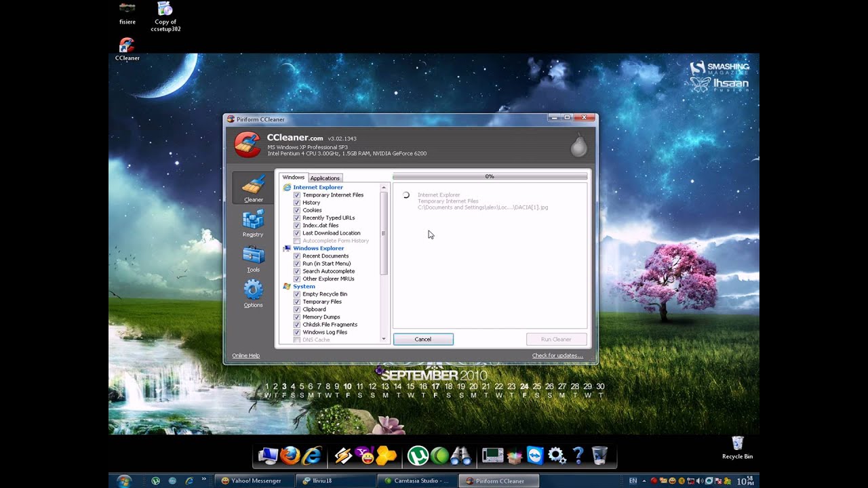Switch to Camtasia Studio taskbar item
This screenshot has width=868, height=488.
click(x=417, y=481)
